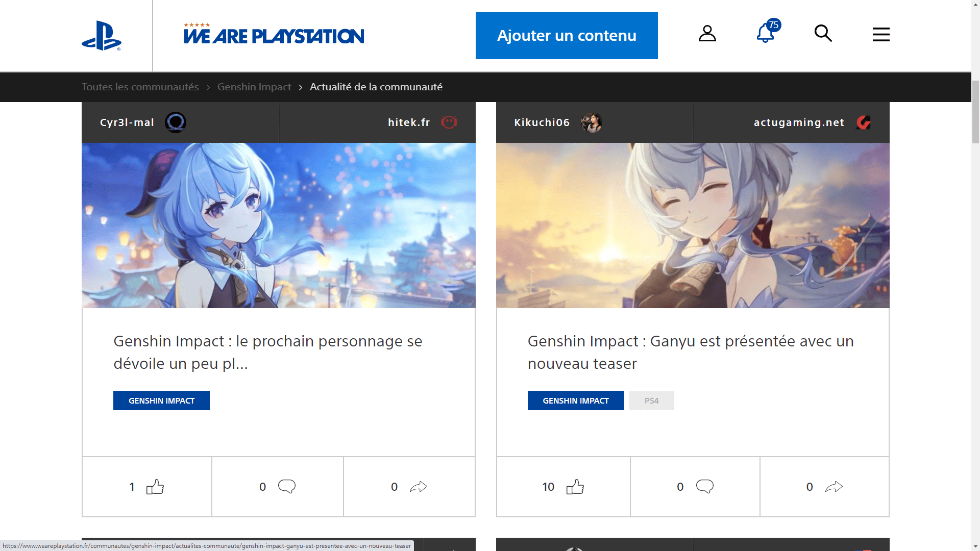Open the We Are PlayStation home logo
The height and width of the screenshot is (551, 980).
pos(274,34)
